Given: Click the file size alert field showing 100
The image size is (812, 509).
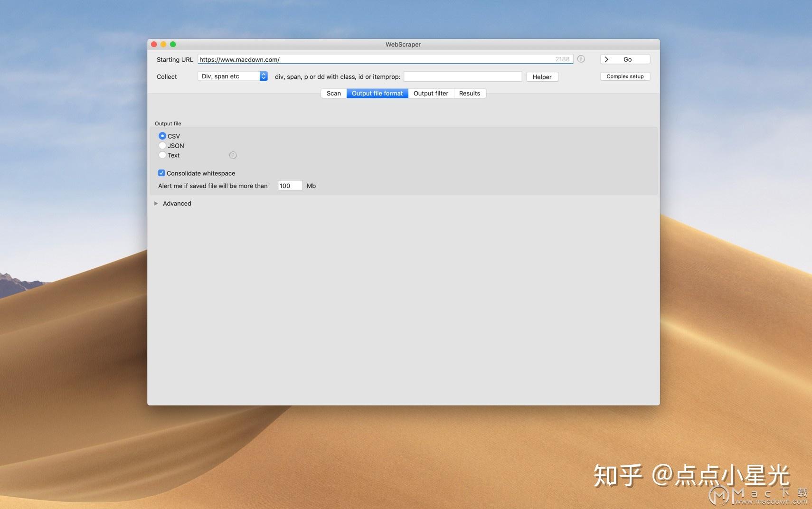Looking at the screenshot, I should click(x=290, y=186).
